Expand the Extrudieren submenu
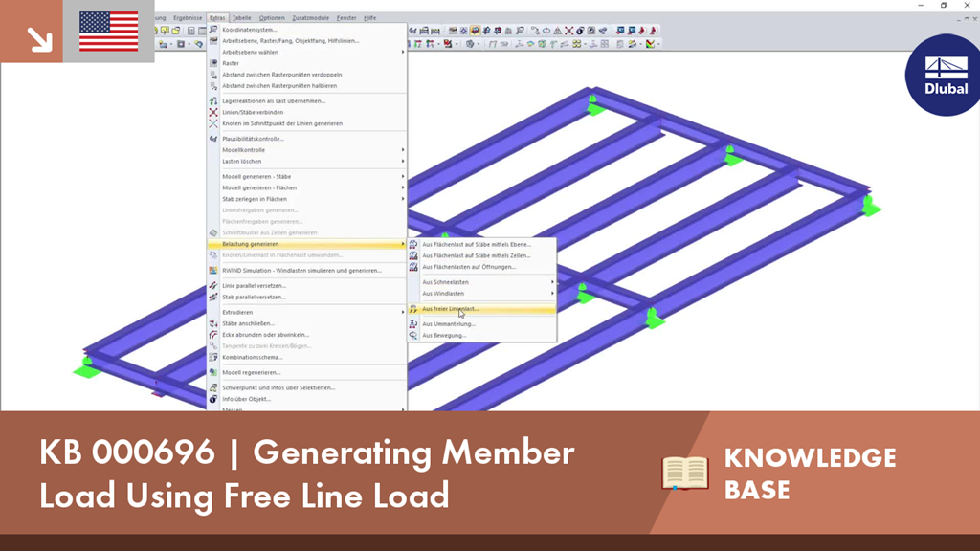 point(306,312)
